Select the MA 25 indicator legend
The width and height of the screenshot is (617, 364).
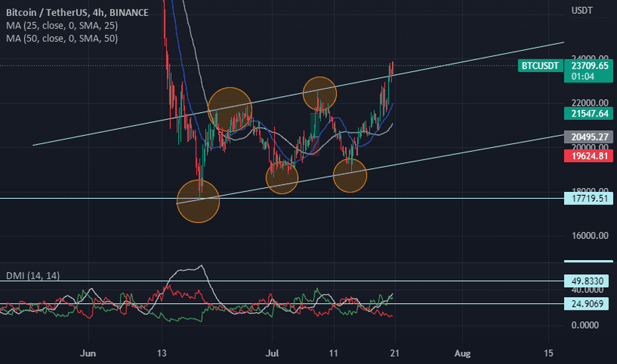pos(62,26)
